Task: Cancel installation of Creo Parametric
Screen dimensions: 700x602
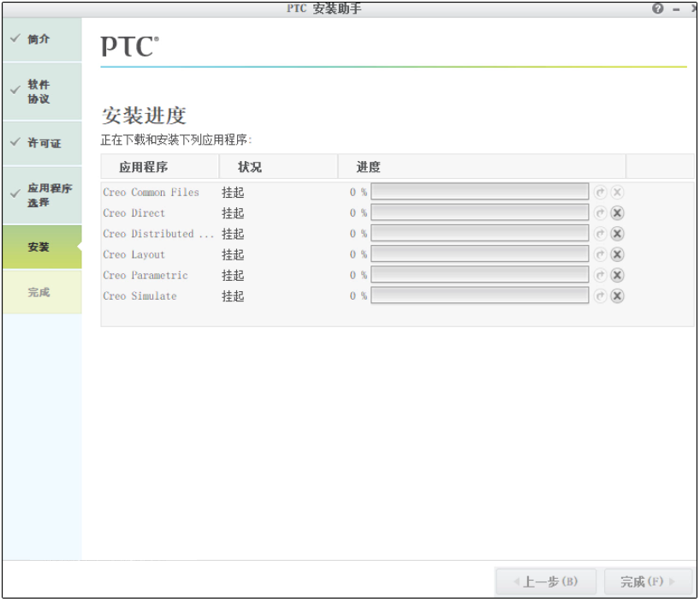Action: point(617,275)
